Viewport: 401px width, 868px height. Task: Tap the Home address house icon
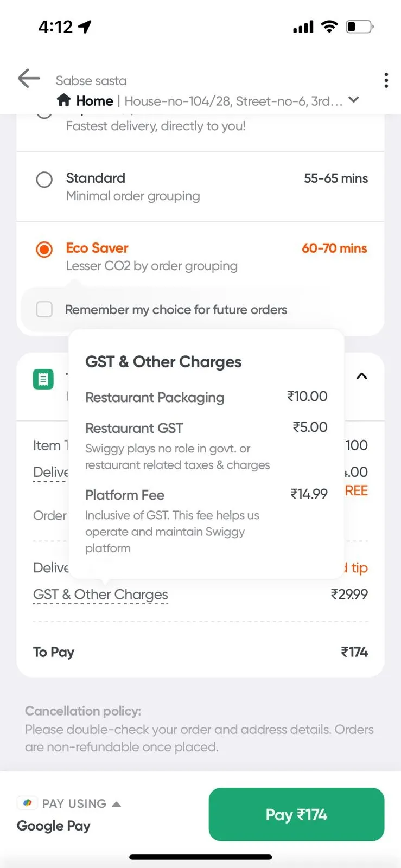point(64,100)
